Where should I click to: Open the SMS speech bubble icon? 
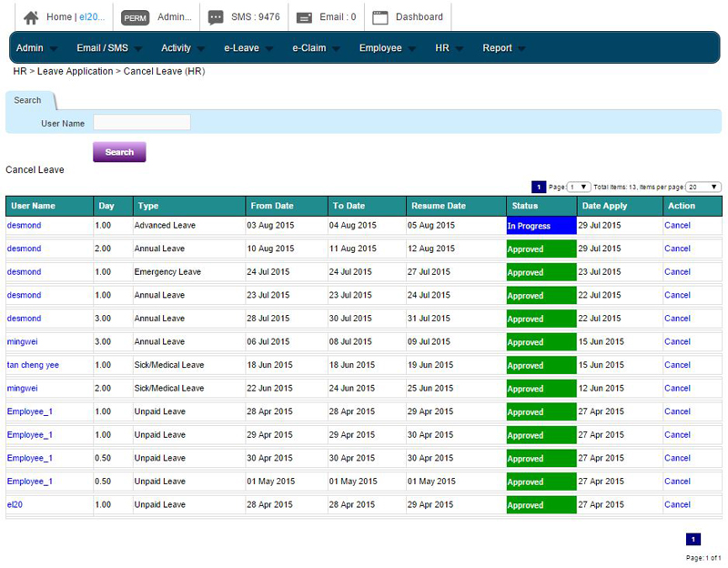click(x=216, y=17)
